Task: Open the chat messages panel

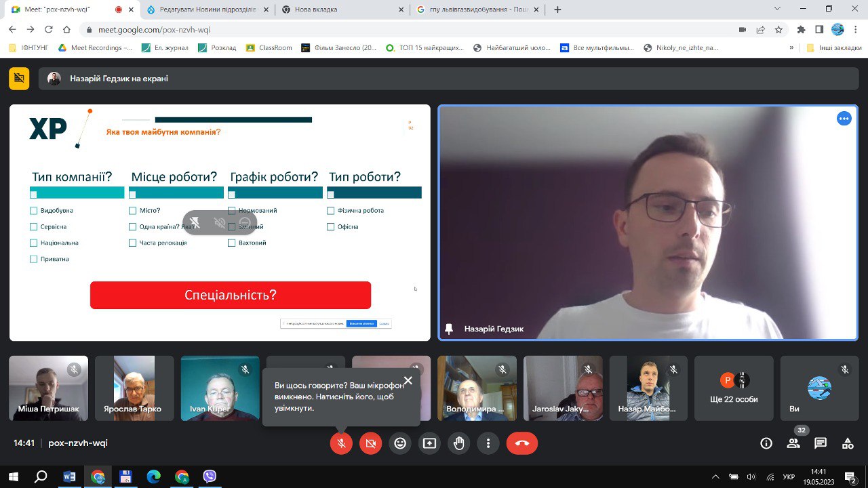Action: [x=821, y=443]
